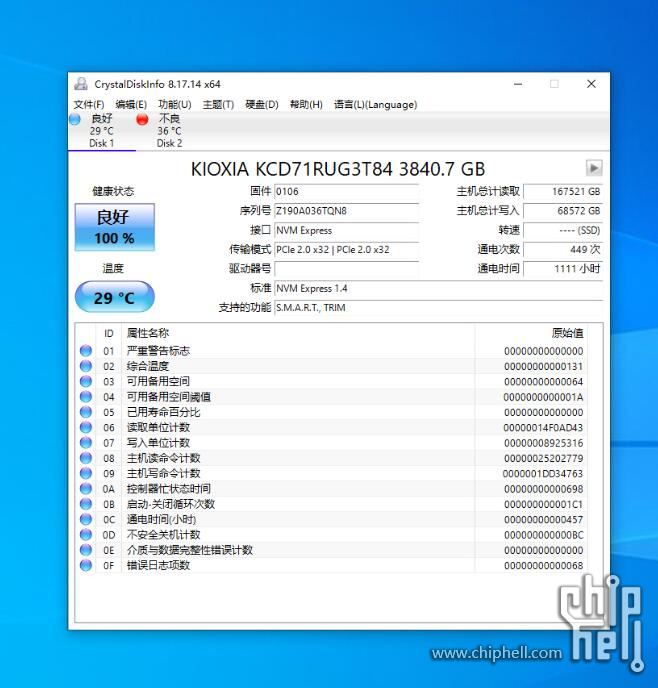Screen dimensions: 658x688
Task: Click the transfer mode PCIe 2.0 x32 field
Action: [346, 250]
